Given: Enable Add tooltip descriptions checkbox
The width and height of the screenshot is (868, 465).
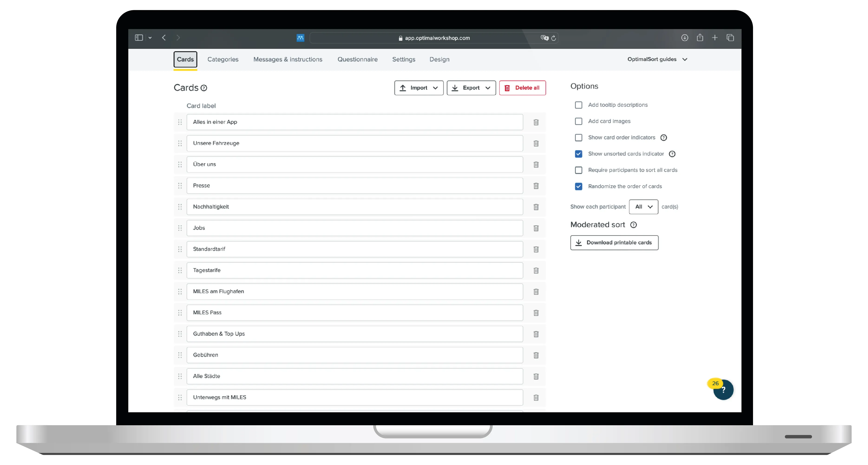Looking at the screenshot, I should pyautogui.click(x=579, y=105).
